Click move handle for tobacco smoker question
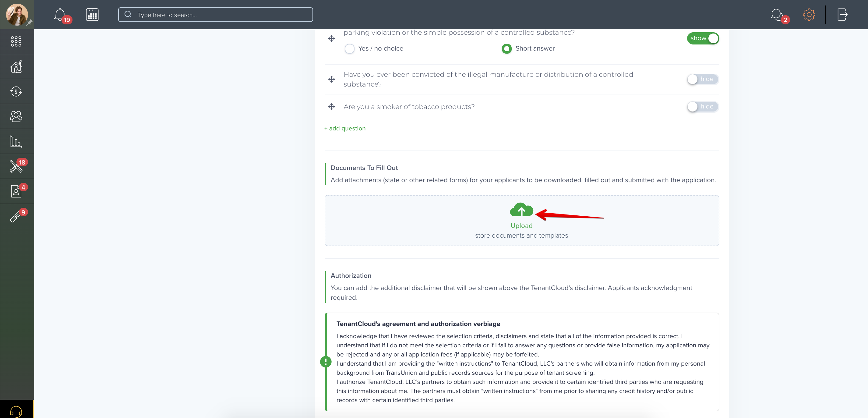 (x=332, y=107)
